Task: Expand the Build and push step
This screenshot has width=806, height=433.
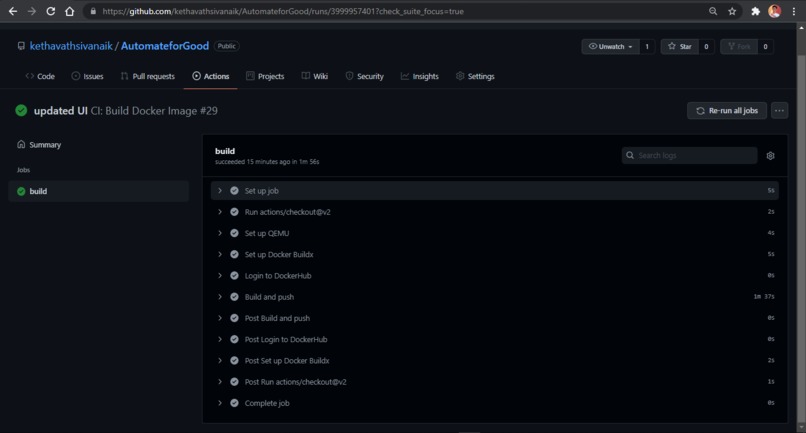Action: pyautogui.click(x=220, y=297)
